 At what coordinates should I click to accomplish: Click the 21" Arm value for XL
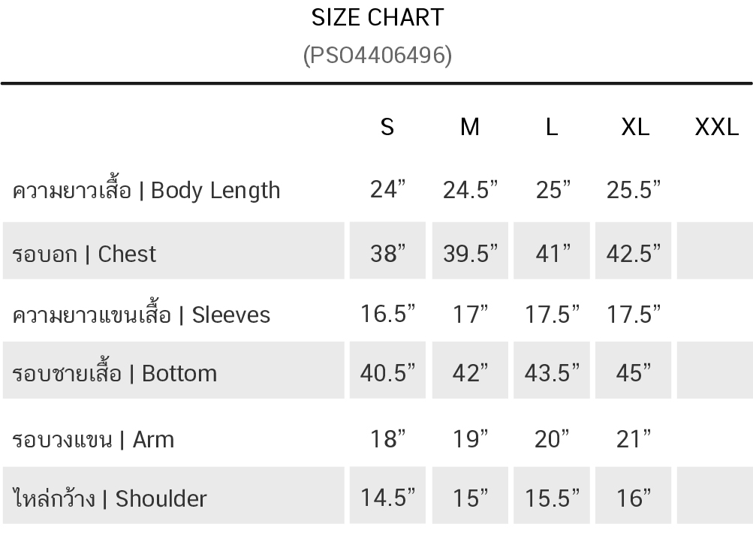634,438
